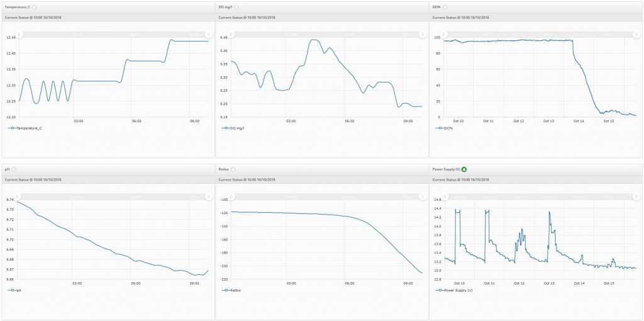Click the status indicator next to Temperature_C title
The width and height of the screenshot is (644, 321).
point(35,7)
